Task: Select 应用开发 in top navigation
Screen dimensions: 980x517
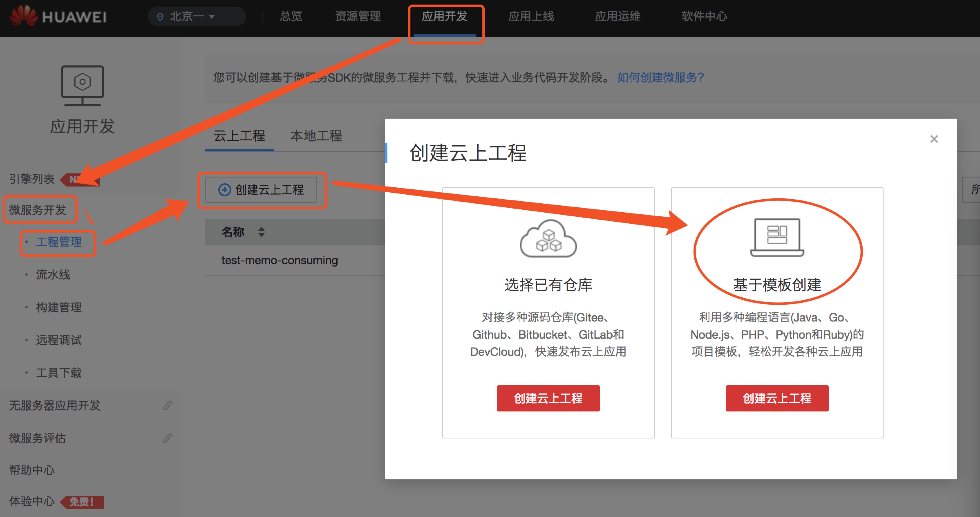Action: pos(444,16)
